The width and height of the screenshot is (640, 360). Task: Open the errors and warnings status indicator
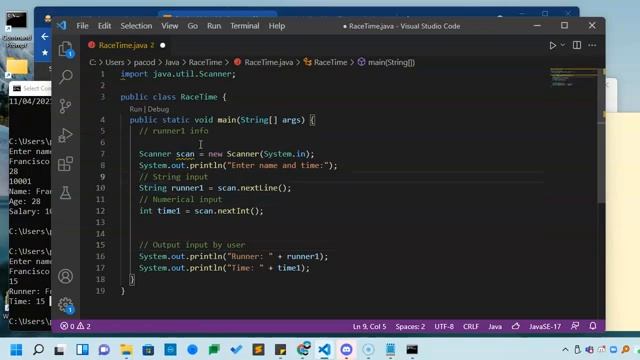click(x=76, y=326)
